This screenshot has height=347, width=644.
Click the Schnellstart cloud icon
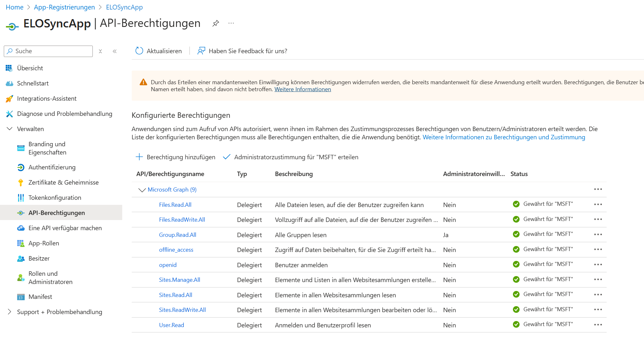(x=9, y=83)
